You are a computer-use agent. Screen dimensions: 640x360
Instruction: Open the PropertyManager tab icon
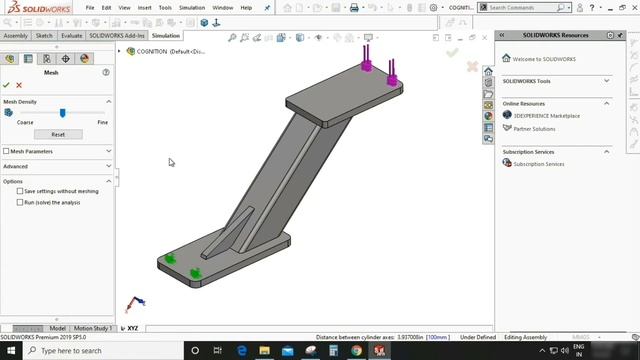point(28,59)
